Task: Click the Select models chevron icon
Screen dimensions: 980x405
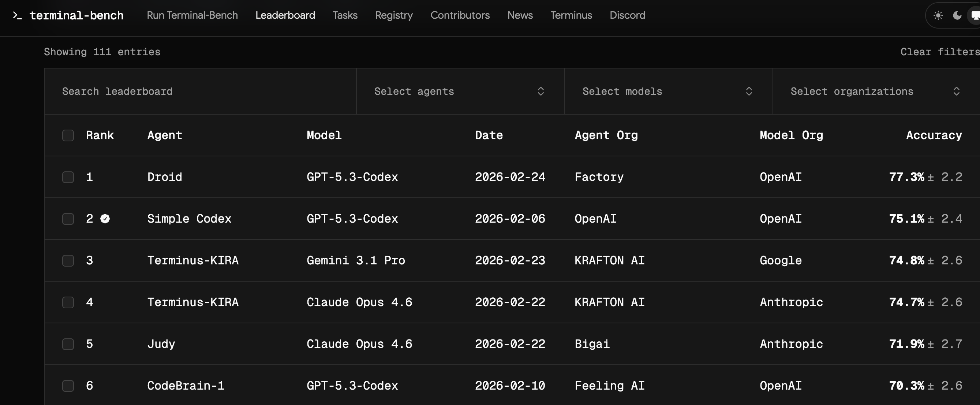Action: click(749, 91)
